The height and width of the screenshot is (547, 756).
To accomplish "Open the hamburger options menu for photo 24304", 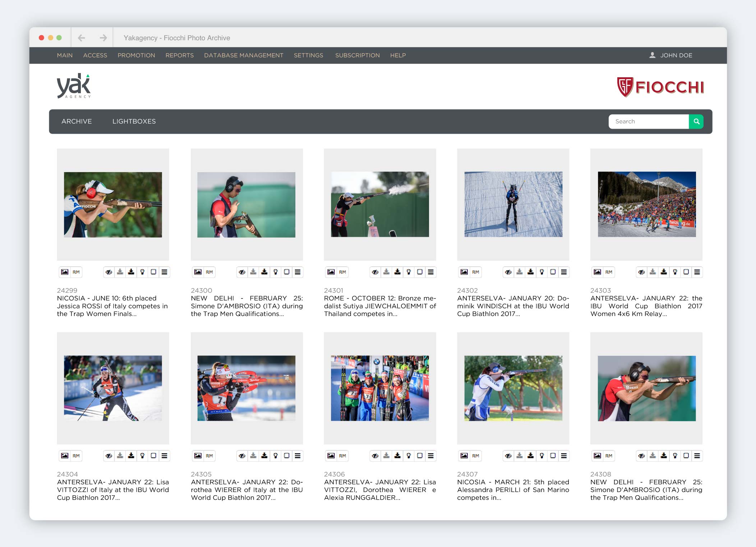I will [165, 456].
